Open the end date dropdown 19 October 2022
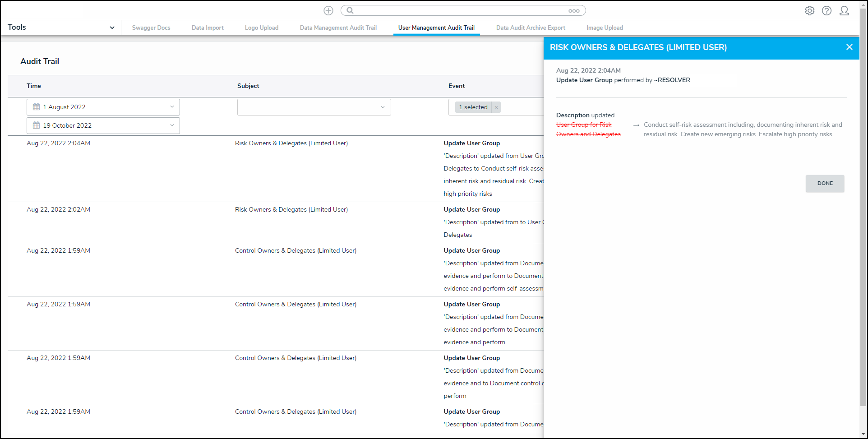 [x=103, y=125]
